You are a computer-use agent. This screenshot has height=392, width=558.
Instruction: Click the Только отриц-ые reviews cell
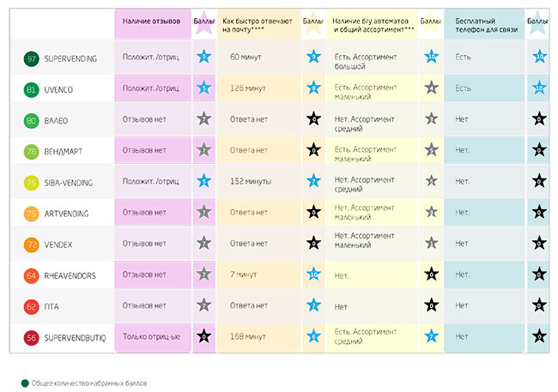151,336
